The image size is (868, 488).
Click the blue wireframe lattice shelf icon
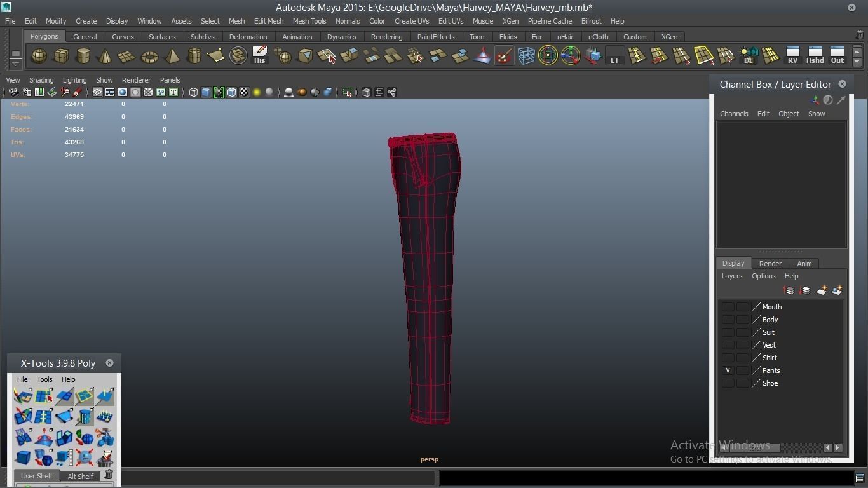pos(526,56)
